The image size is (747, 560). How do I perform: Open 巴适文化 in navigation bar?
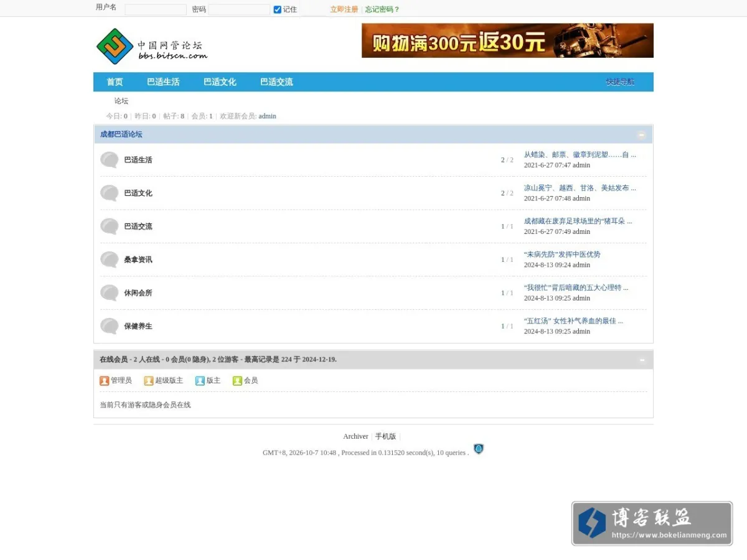coord(220,82)
